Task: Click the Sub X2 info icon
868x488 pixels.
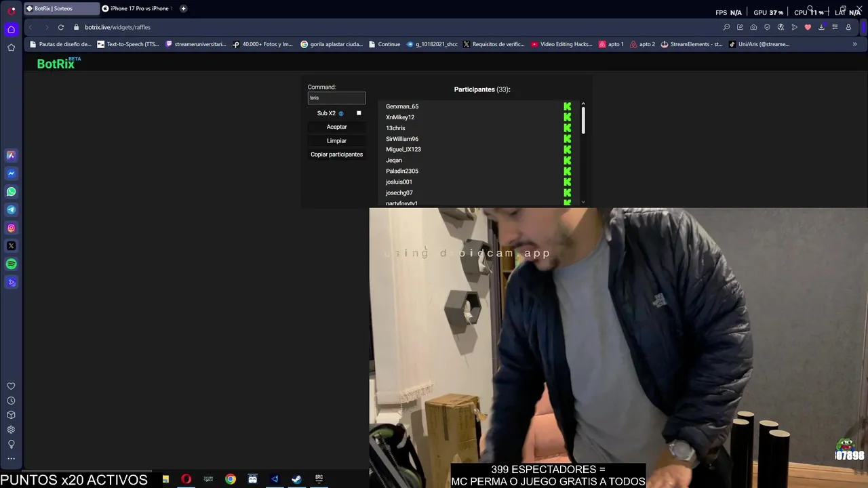Action: (x=341, y=114)
